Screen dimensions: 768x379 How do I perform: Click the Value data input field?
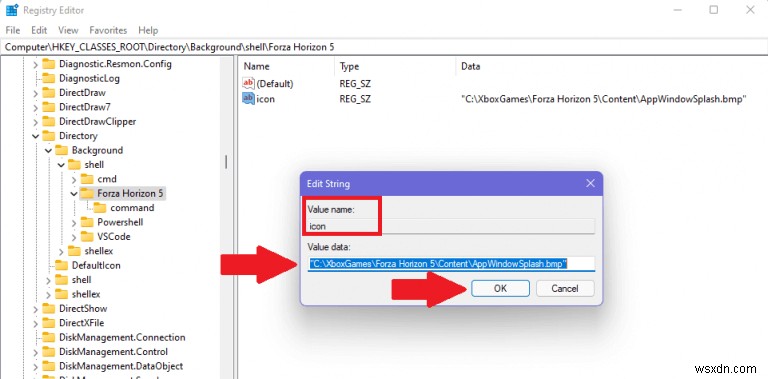[x=451, y=263]
